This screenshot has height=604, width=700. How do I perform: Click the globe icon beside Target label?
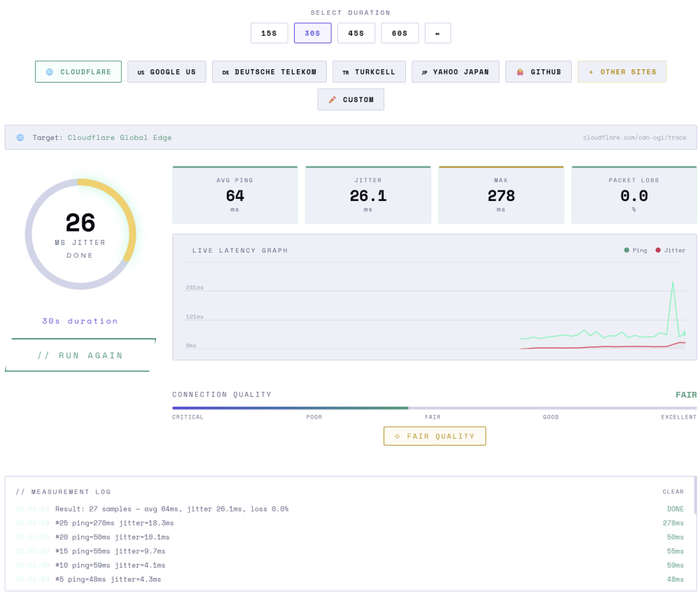pyautogui.click(x=20, y=137)
